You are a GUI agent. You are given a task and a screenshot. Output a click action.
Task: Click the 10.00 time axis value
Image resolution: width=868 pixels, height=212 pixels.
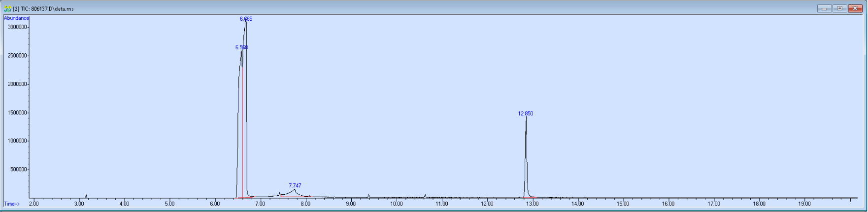pos(397,204)
